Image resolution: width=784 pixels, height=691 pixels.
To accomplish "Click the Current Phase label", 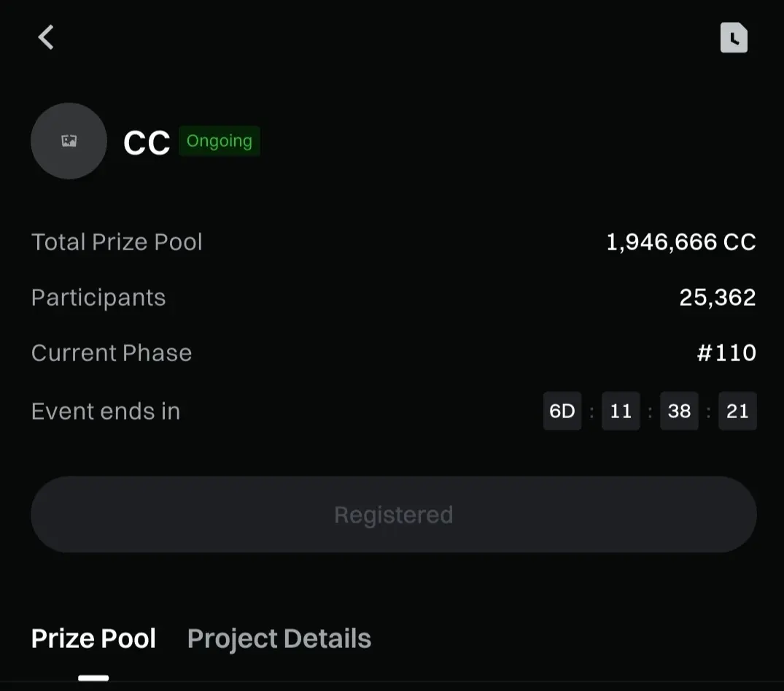I will tap(112, 353).
